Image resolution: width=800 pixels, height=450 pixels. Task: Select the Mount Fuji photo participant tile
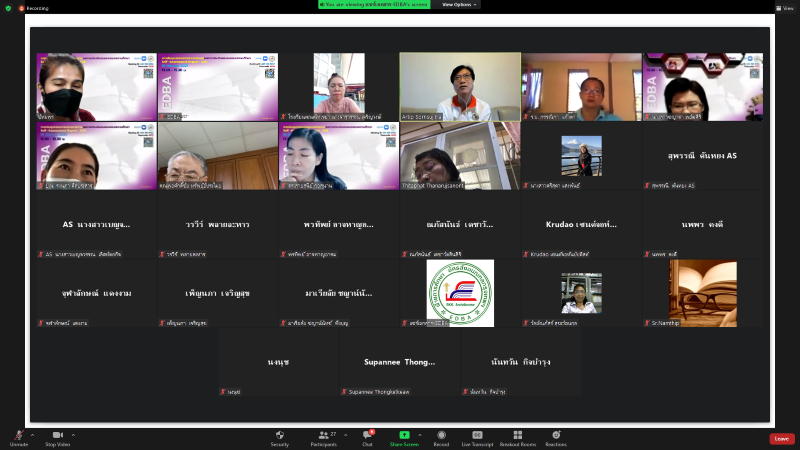point(581,156)
